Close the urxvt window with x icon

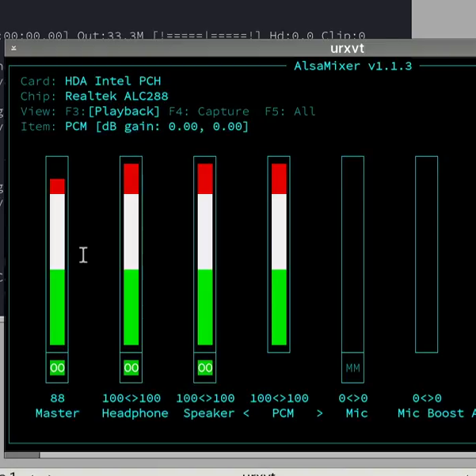[13, 48]
